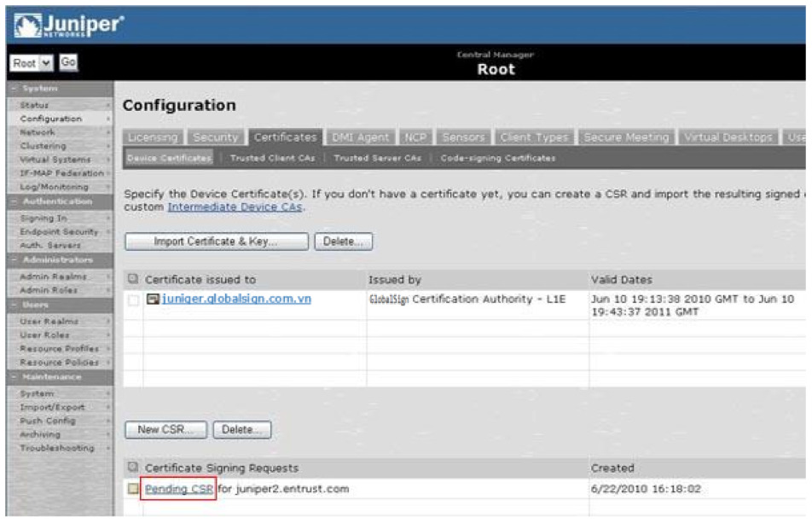Check the box next to Pending CSR row
This screenshot has height=529, width=812.
tap(133, 488)
